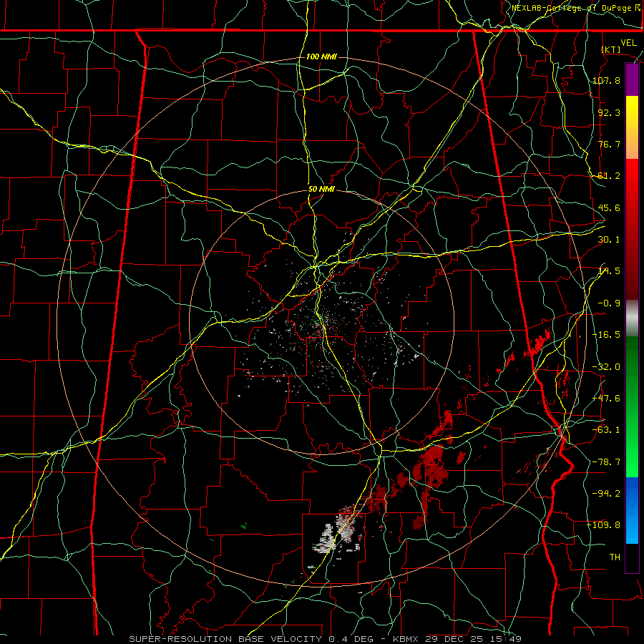Click the 92.3 scale value
This screenshot has width=644, height=644.
coord(609,112)
